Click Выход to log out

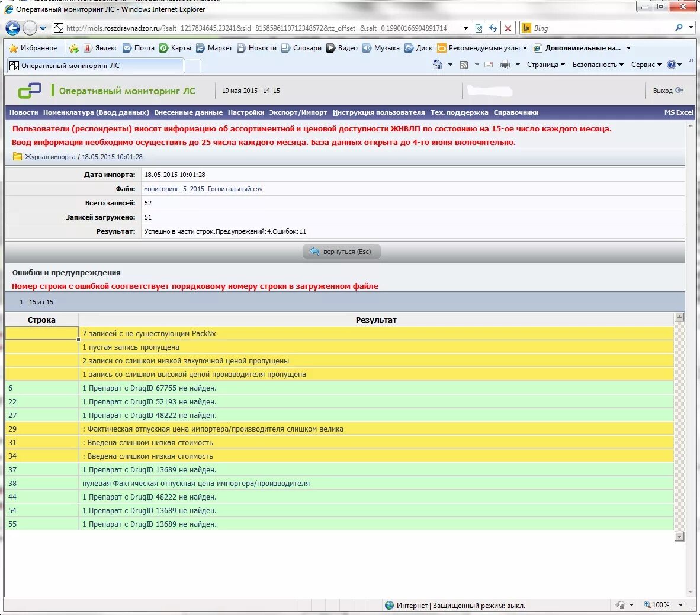click(x=668, y=91)
